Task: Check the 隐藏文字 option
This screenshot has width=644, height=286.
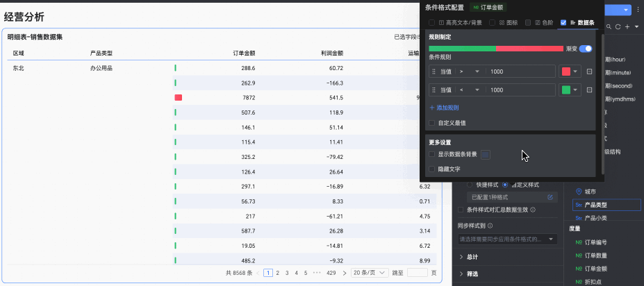Action: [431, 169]
